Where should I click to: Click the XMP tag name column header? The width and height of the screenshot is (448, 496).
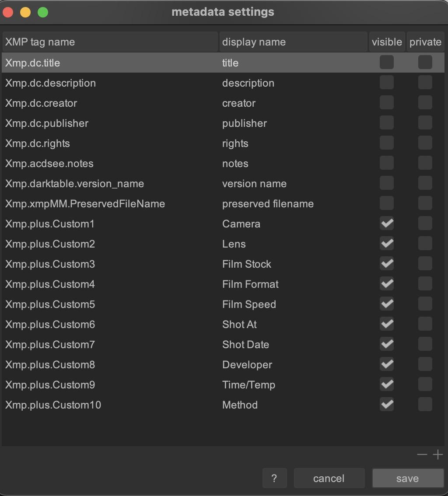pos(109,42)
